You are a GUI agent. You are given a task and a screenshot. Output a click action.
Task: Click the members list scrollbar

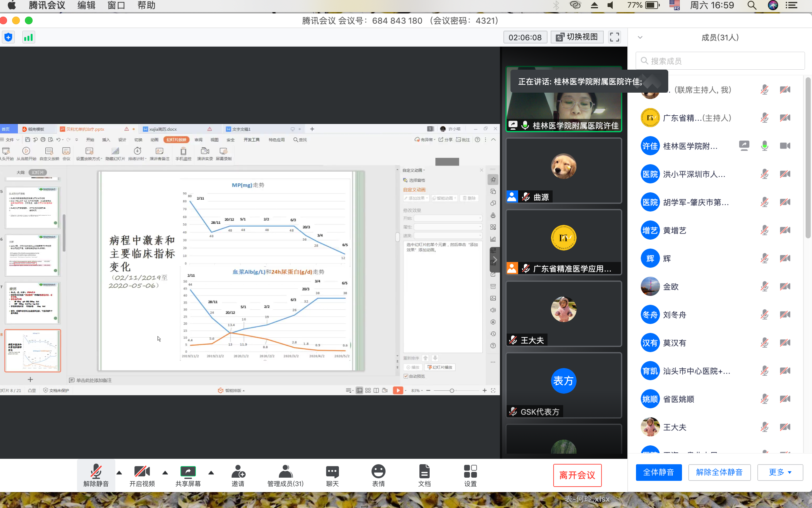(808, 158)
